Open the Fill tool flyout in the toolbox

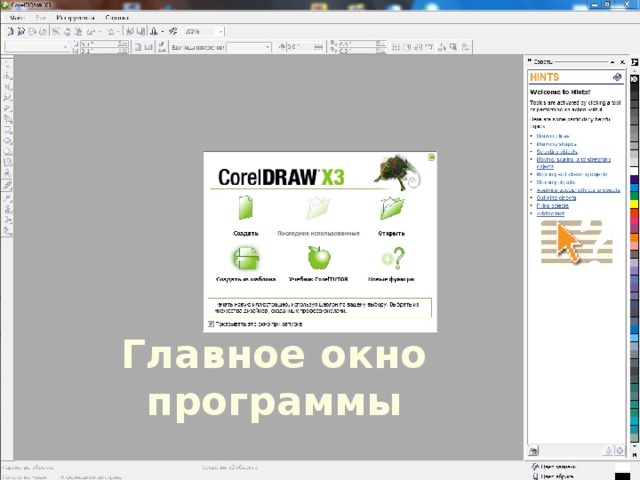[7, 220]
